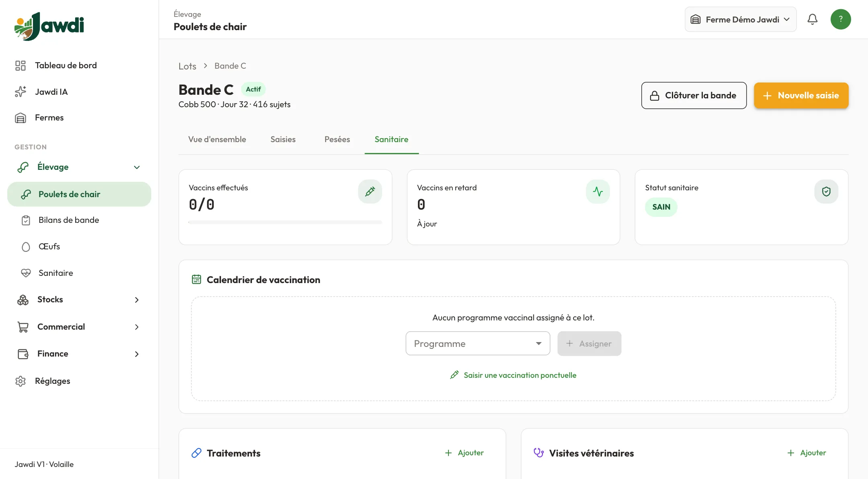Viewport: 868px width, 479px height.
Task: Switch to Vue d'ensemble tab
Action: pos(217,139)
